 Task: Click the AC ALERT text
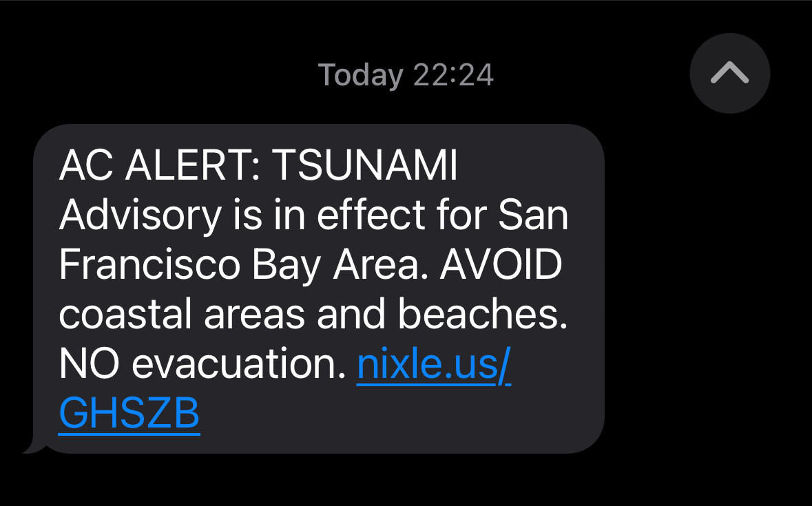click(157, 165)
